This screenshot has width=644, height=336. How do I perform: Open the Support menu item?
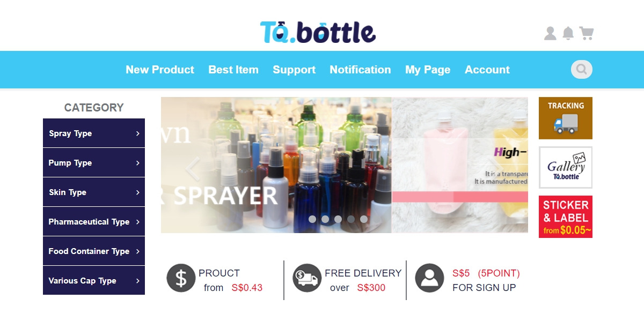point(294,70)
